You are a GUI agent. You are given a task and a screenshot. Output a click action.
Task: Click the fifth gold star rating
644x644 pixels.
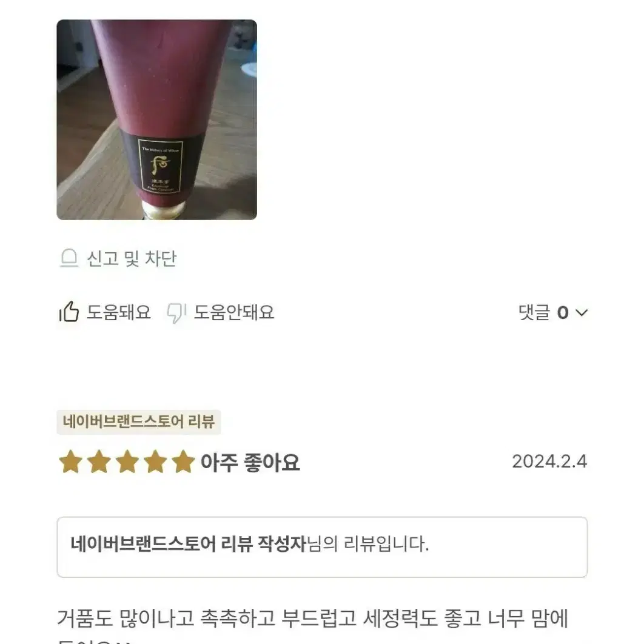coord(183,461)
